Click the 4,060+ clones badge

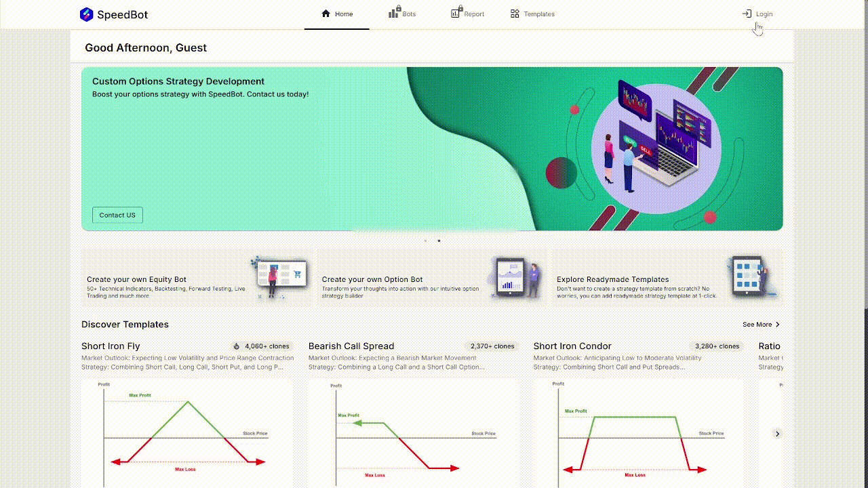[261, 346]
